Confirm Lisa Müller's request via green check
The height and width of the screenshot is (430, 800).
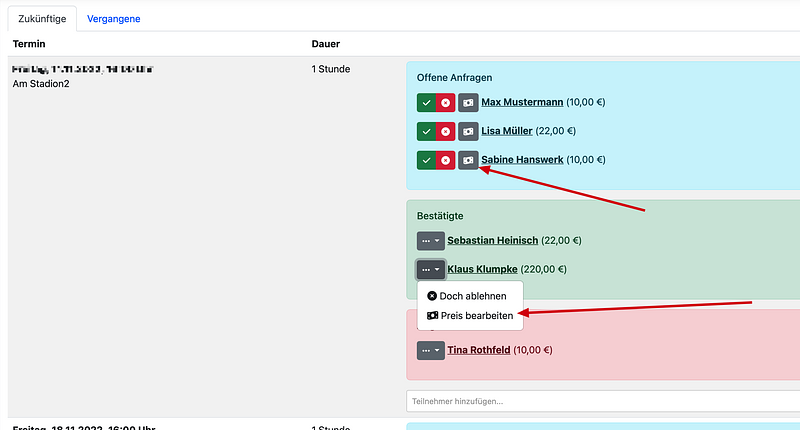pos(426,131)
